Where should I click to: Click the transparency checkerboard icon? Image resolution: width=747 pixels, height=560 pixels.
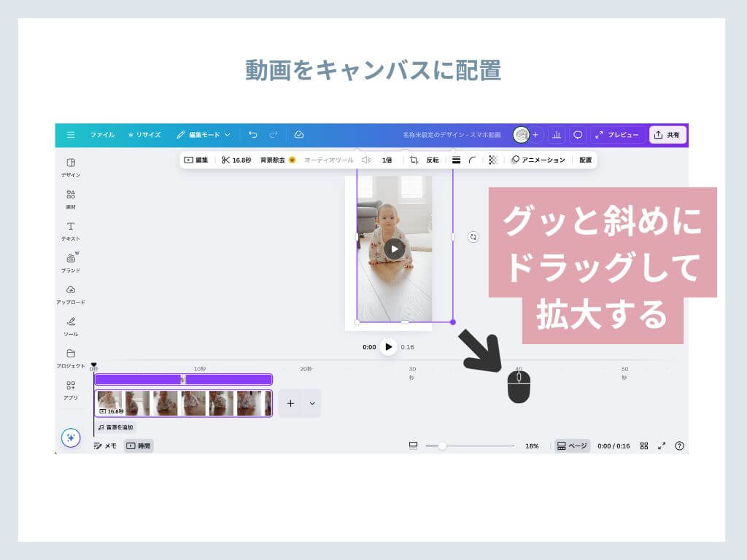tap(493, 160)
